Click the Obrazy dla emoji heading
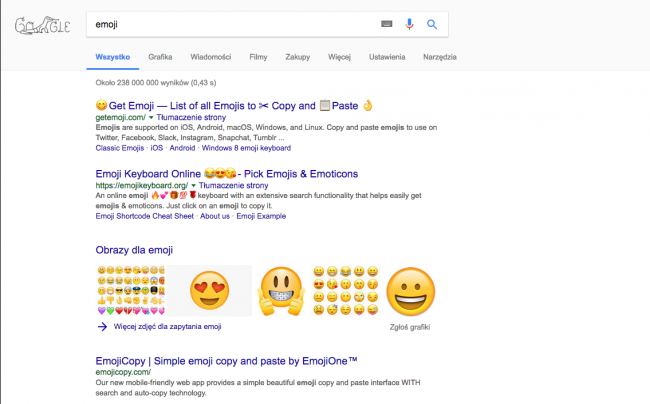Screen dimensions: 650x404 [x=134, y=250]
